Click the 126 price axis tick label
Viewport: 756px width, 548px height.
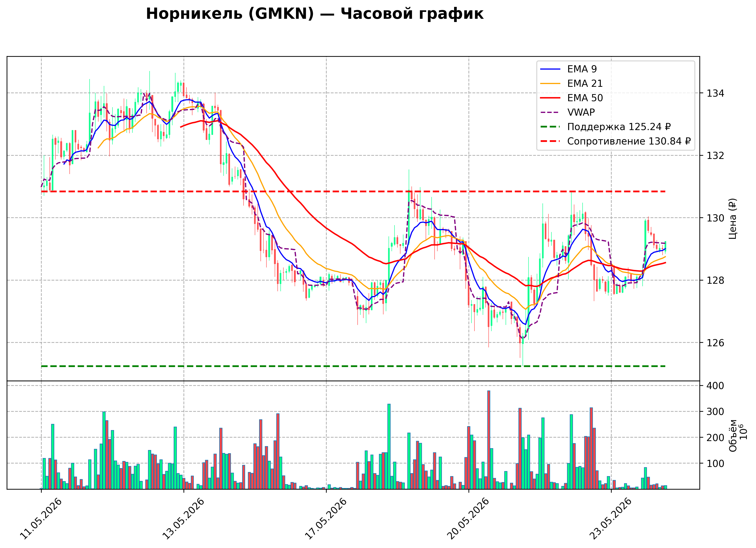pyautogui.click(x=715, y=343)
